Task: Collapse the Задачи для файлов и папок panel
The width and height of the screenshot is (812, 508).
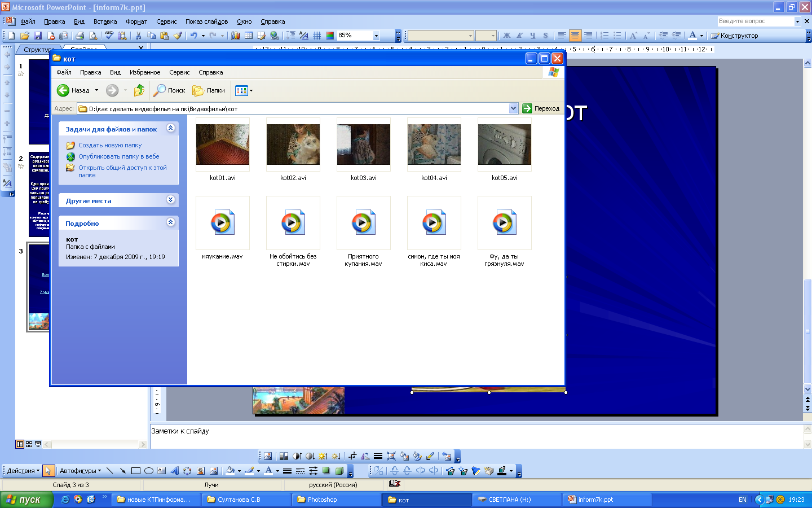Action: (x=170, y=128)
